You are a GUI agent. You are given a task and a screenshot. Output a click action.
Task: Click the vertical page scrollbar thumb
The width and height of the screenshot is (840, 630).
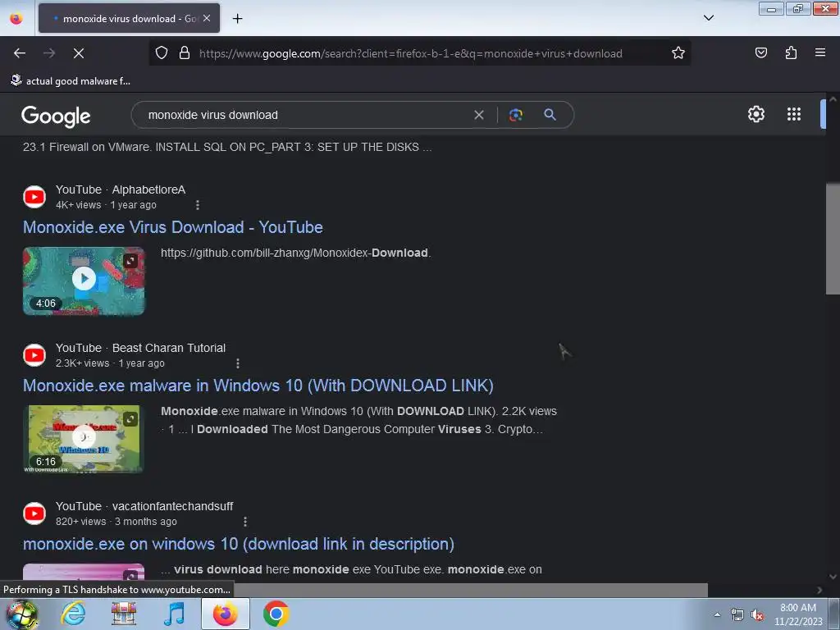coord(833,239)
